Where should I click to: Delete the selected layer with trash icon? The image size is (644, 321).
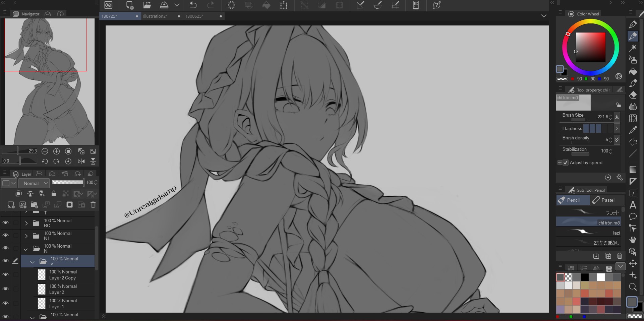(x=93, y=204)
